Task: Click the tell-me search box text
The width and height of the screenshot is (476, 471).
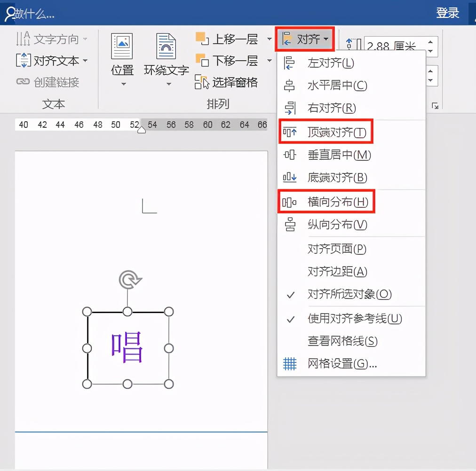Action: click(x=34, y=14)
